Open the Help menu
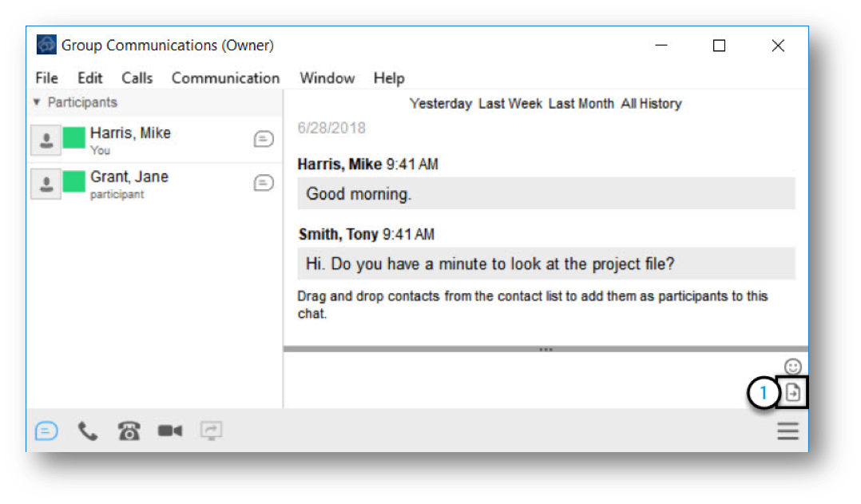 pos(389,78)
